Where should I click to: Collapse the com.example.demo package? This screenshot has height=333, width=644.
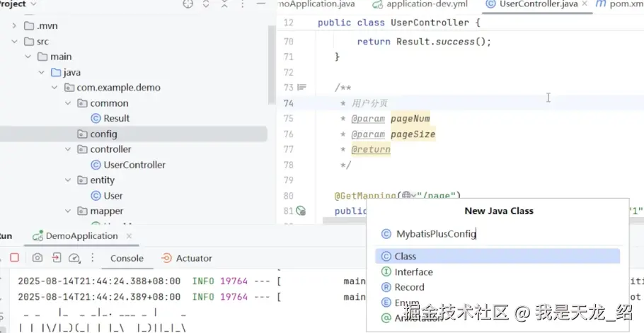point(54,88)
